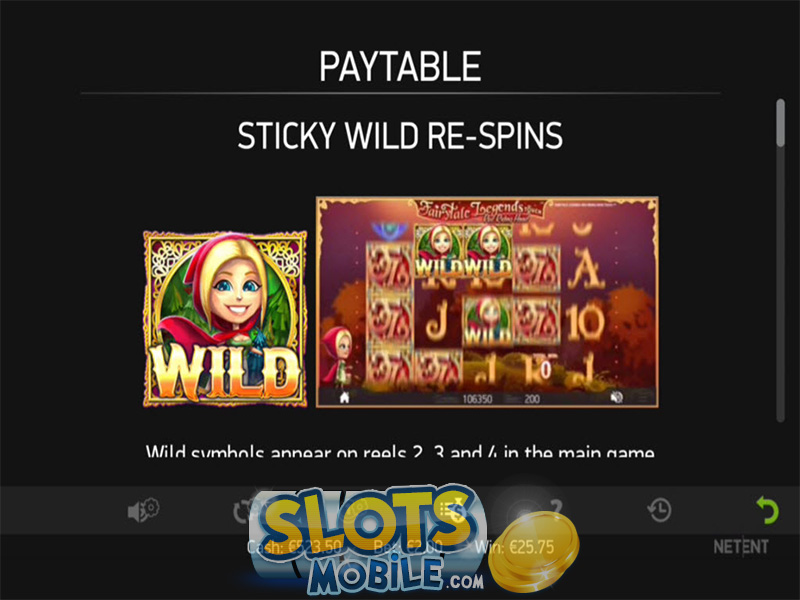Click the Fairytale Legends gameplay preview image
The height and width of the screenshot is (600, 800).
(487, 302)
